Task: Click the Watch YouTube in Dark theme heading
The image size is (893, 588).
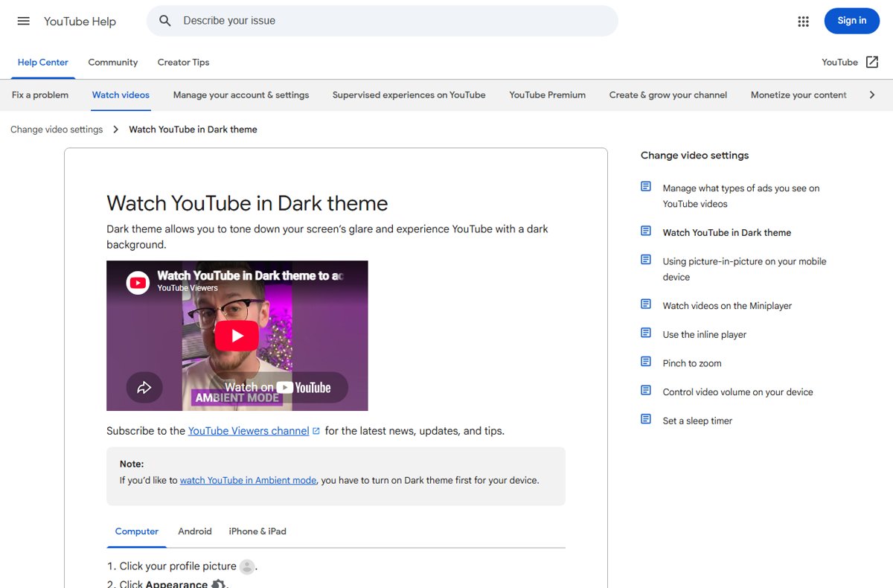Action: pyautogui.click(x=247, y=203)
